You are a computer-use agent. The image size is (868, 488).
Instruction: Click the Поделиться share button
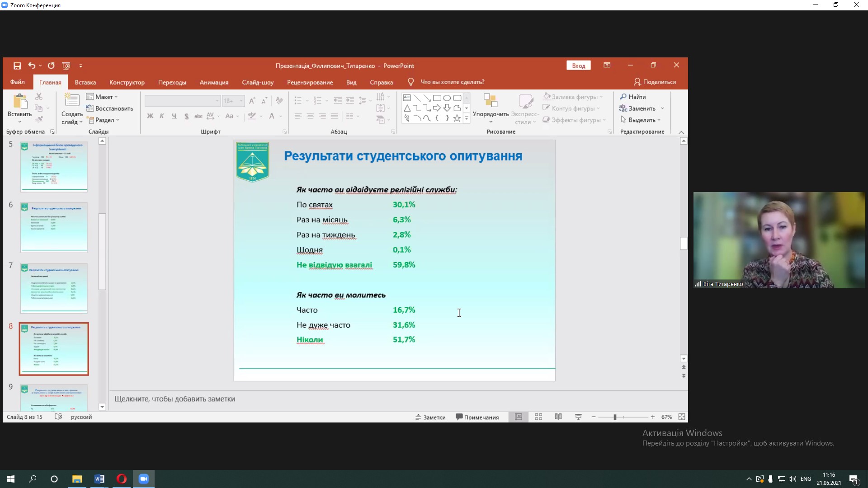point(655,82)
